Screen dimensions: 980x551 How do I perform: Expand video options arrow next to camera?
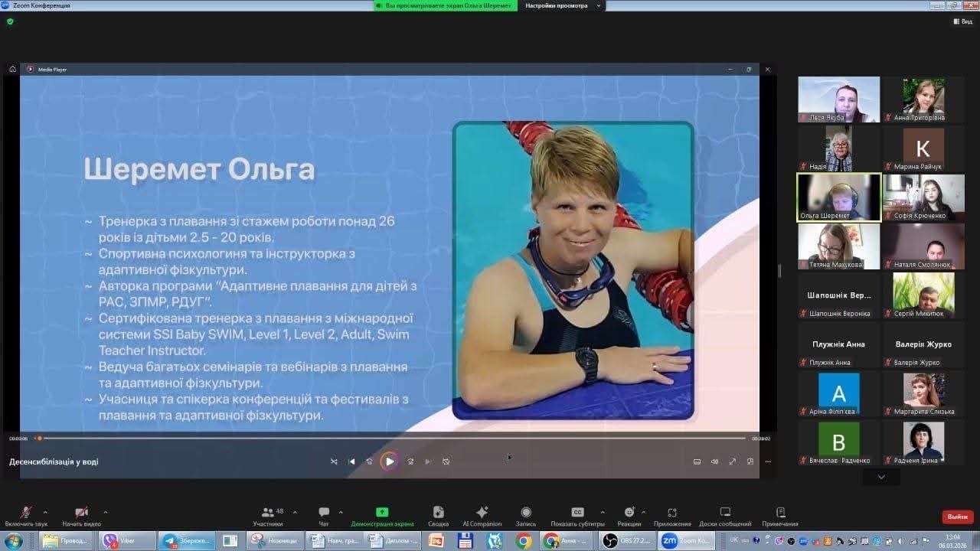pos(105,512)
